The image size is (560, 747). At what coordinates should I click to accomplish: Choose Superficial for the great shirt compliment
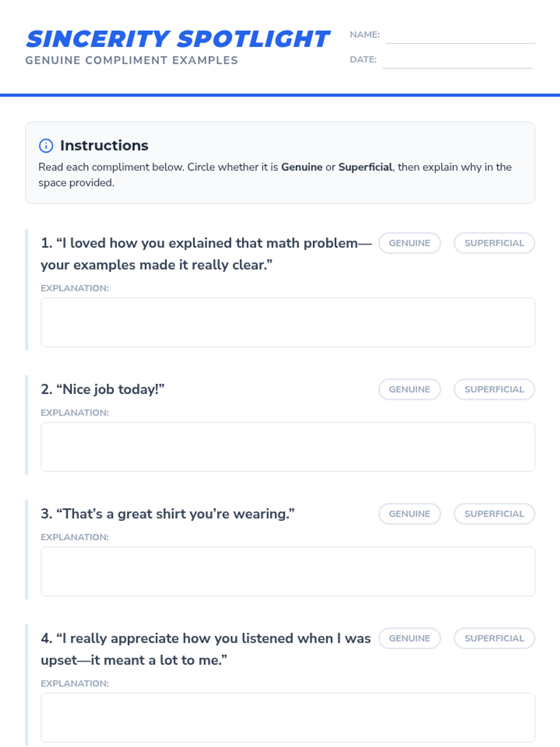click(494, 514)
